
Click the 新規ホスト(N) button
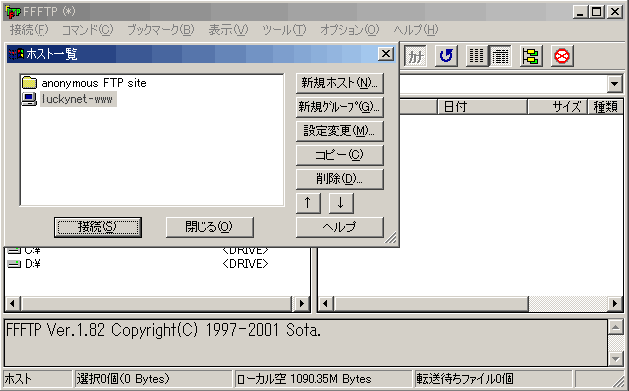[x=339, y=83]
